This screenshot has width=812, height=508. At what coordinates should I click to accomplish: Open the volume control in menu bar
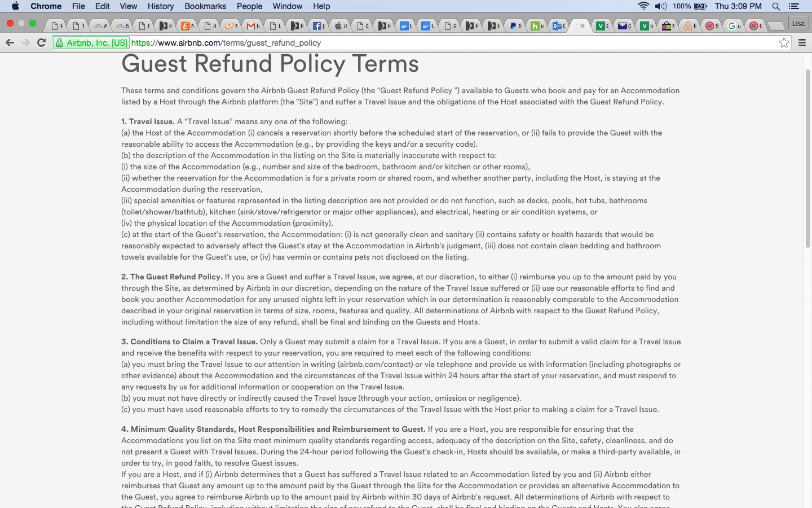pos(661,6)
